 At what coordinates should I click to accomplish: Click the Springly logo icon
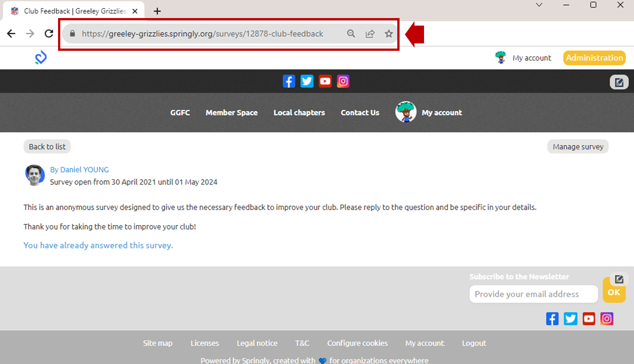point(41,58)
